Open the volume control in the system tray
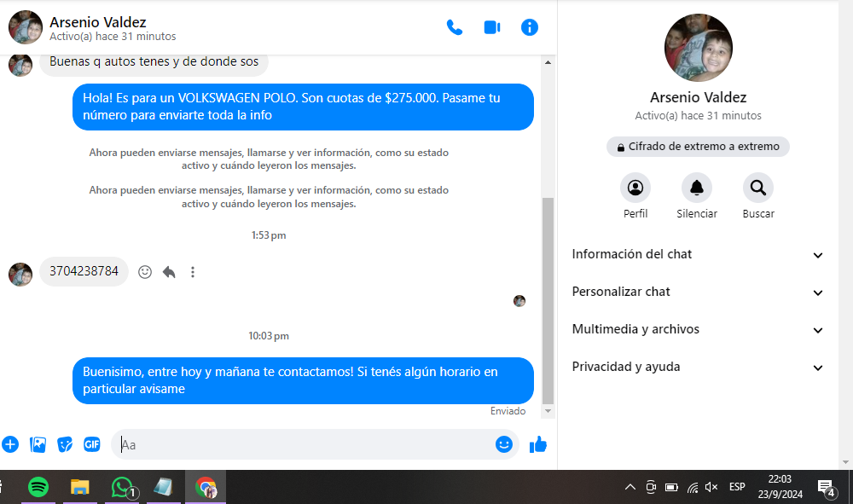853x504 pixels. click(711, 487)
